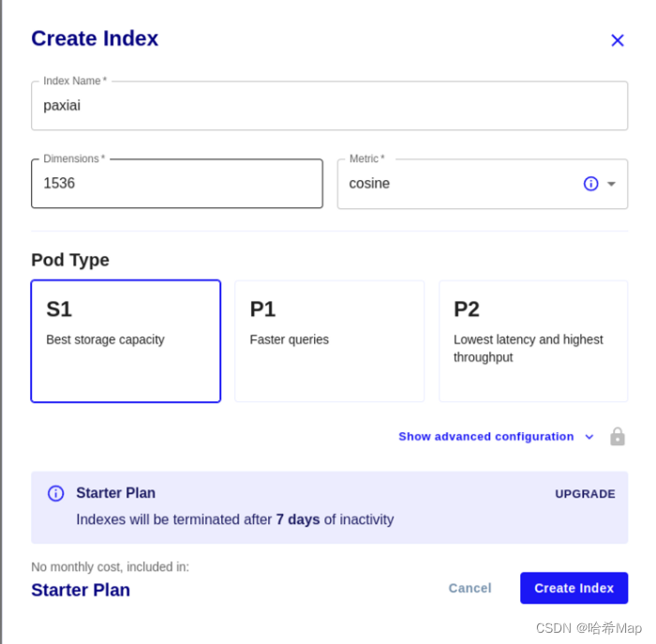This screenshot has width=656, height=644.
Task: Close the Create Index dialog via X icon
Action: [x=617, y=40]
